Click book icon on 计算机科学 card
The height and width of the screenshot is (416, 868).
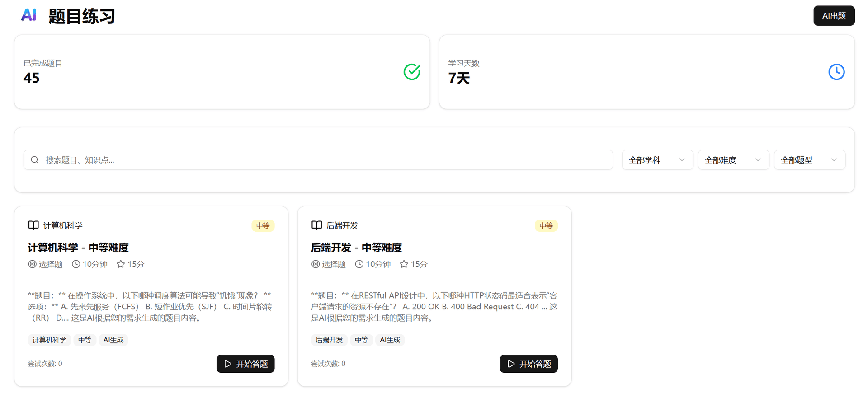pyautogui.click(x=33, y=225)
